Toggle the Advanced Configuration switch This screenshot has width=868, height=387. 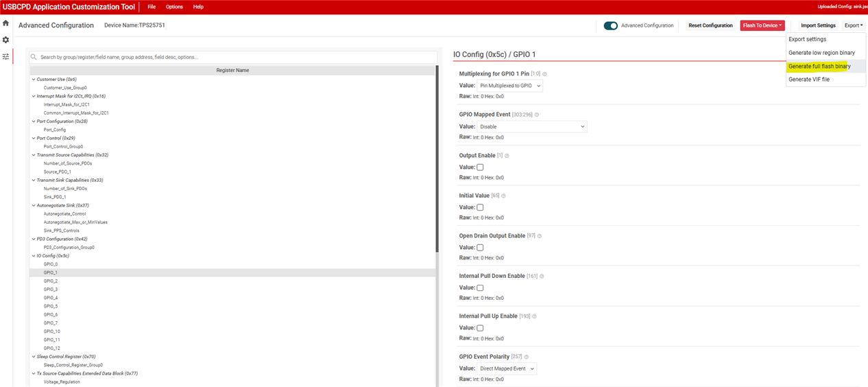coord(610,25)
